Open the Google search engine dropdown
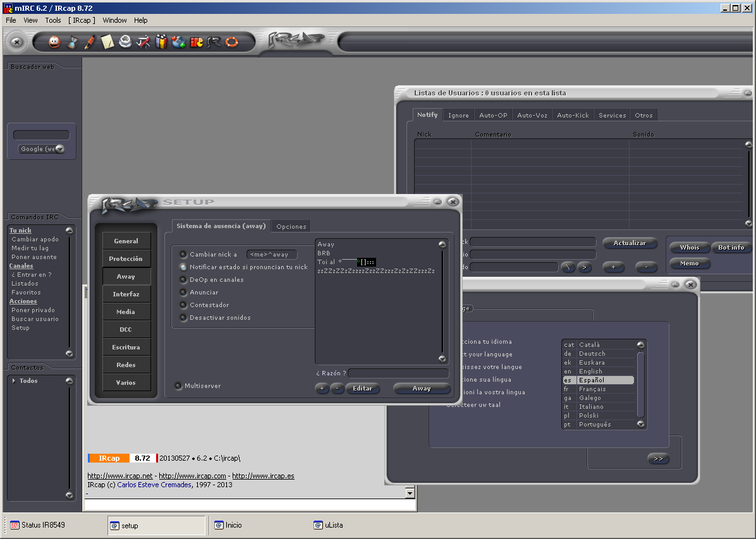 60,149
